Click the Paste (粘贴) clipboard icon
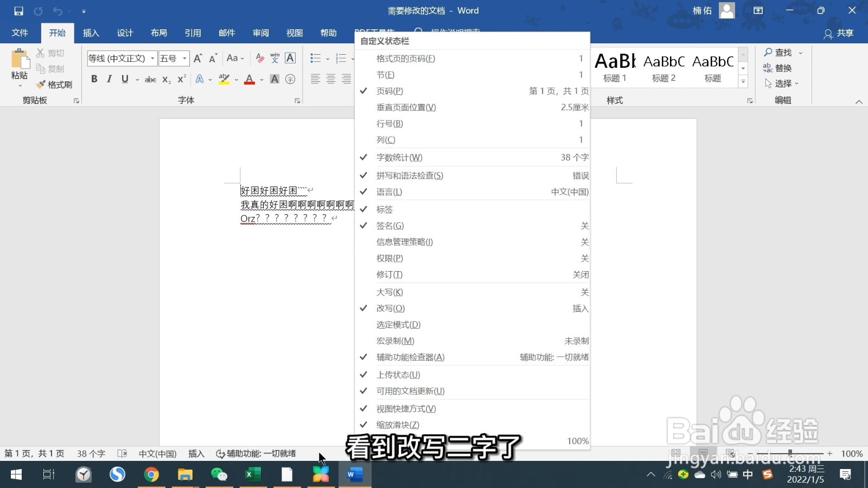This screenshot has width=868, height=488. [20, 60]
